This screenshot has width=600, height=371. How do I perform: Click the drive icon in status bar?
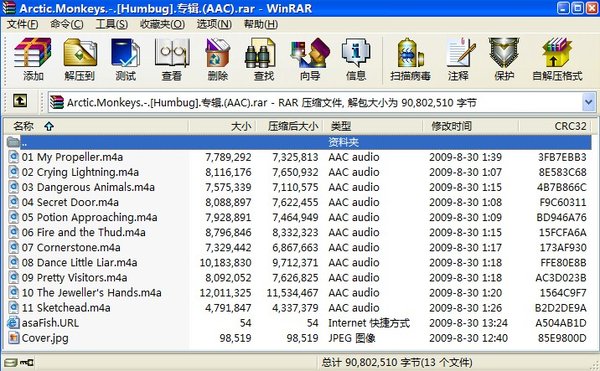coord(11,362)
